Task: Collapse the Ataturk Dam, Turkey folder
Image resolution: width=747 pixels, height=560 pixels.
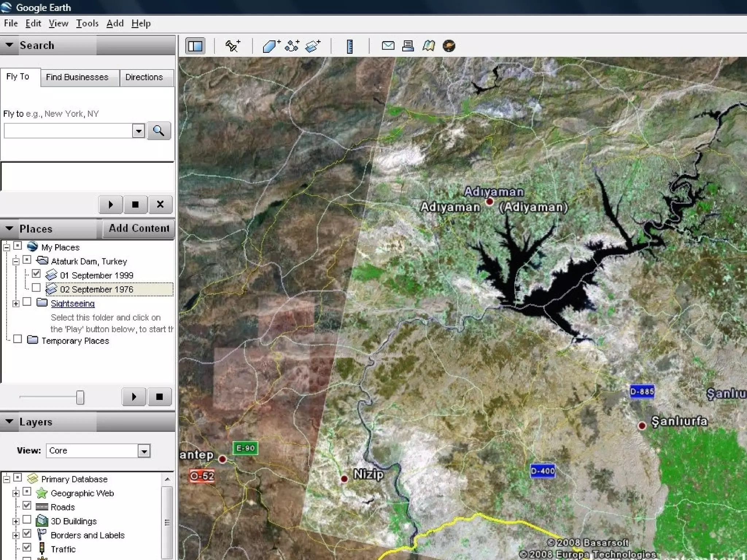Action: [16, 261]
